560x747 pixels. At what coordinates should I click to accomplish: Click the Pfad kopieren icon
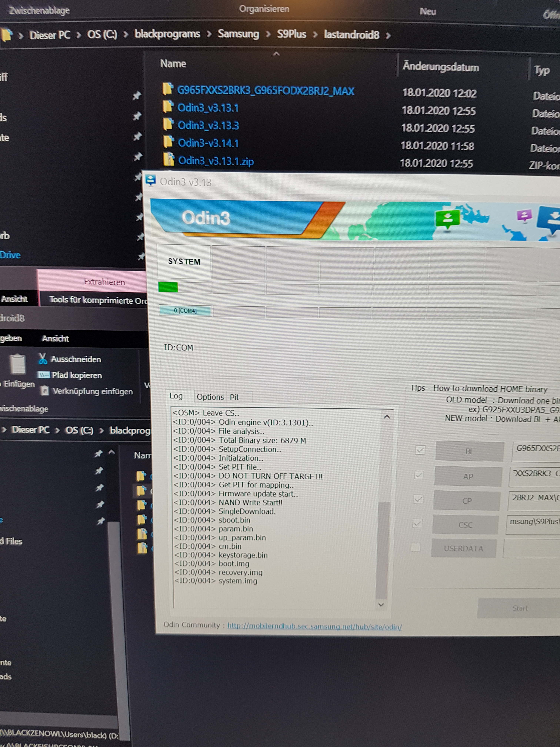(x=44, y=375)
